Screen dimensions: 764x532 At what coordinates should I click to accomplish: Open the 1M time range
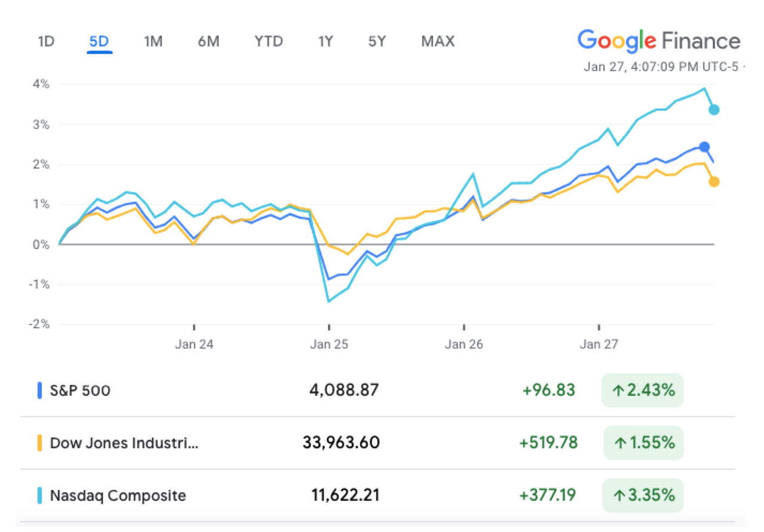(x=153, y=42)
